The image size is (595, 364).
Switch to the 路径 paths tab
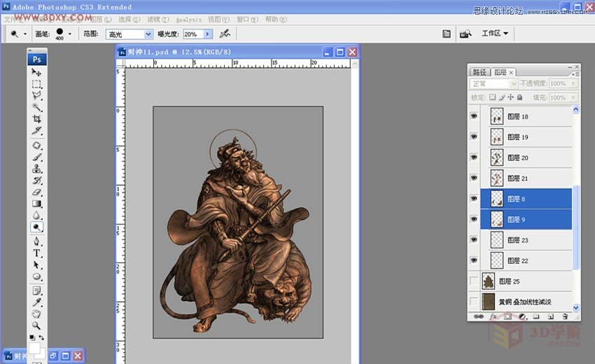(x=479, y=72)
